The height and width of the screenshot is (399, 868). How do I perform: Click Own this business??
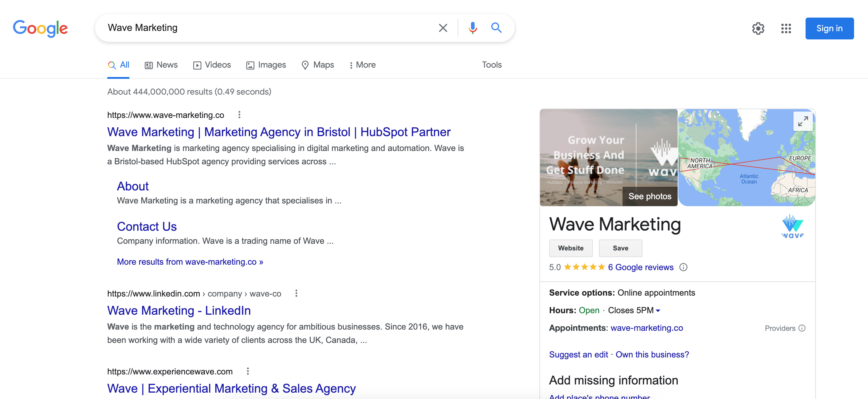click(652, 354)
